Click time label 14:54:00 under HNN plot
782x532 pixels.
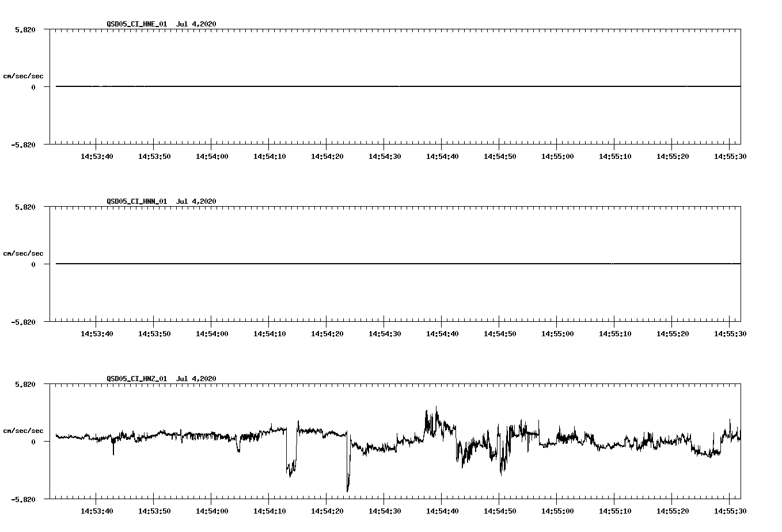(212, 334)
